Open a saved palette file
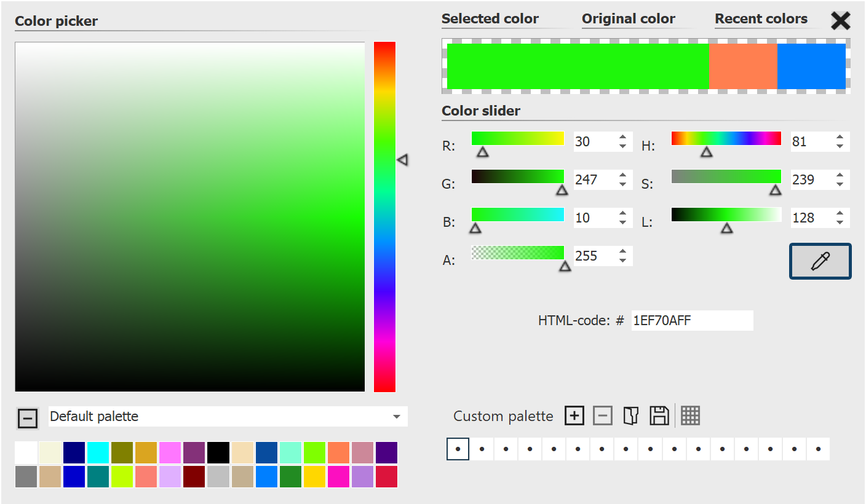Image resolution: width=866 pixels, height=504 pixels. point(630,415)
